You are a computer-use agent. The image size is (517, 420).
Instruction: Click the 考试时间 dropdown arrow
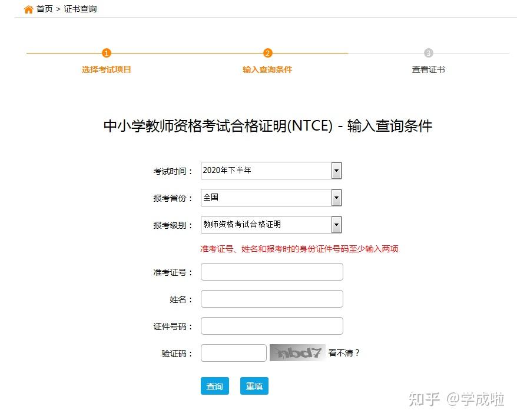[x=336, y=170]
